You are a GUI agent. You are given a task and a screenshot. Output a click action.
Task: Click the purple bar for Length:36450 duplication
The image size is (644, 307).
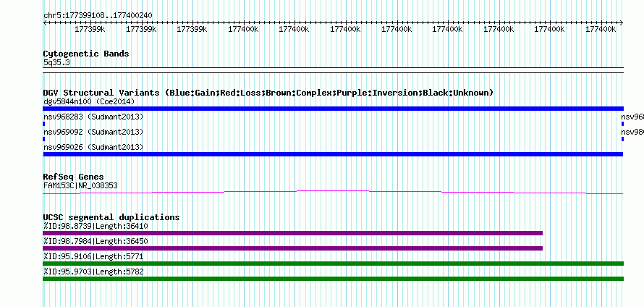pyautogui.click(x=293, y=248)
